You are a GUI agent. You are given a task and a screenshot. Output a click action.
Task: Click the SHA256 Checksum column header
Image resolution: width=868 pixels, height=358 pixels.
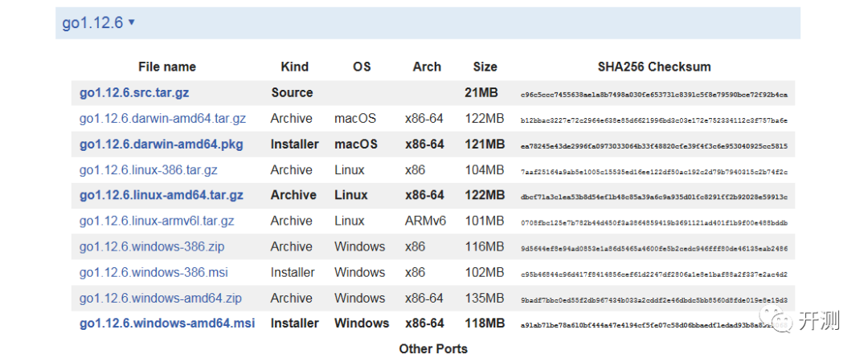pyautogui.click(x=654, y=67)
